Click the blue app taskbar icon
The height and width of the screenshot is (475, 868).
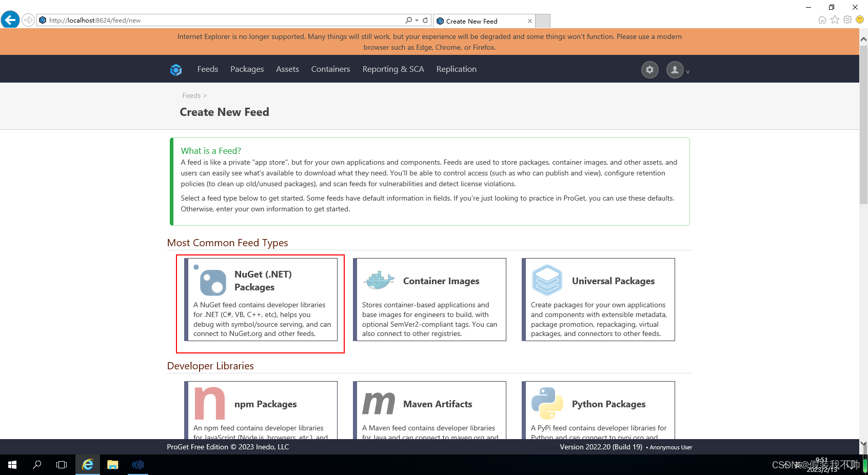point(138,465)
